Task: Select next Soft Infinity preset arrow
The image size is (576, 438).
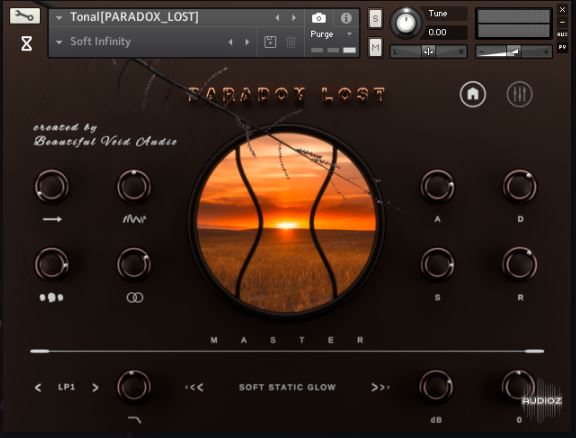Action: (x=247, y=42)
